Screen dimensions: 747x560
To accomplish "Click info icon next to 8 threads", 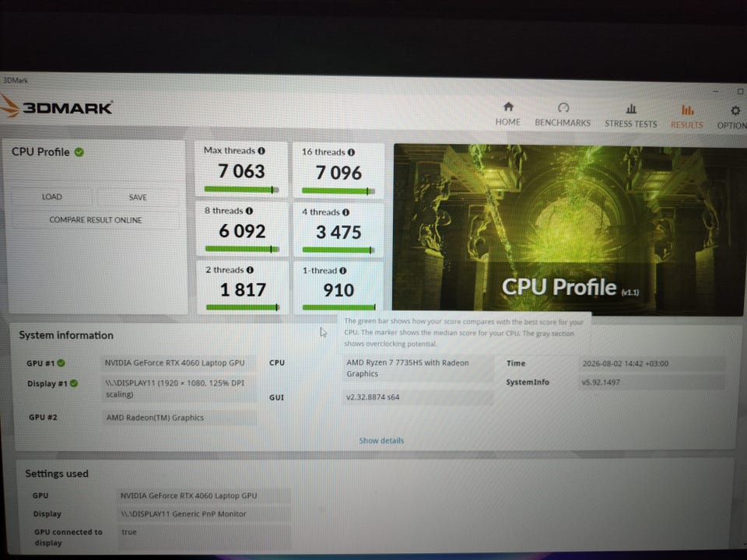I will 249,211.
